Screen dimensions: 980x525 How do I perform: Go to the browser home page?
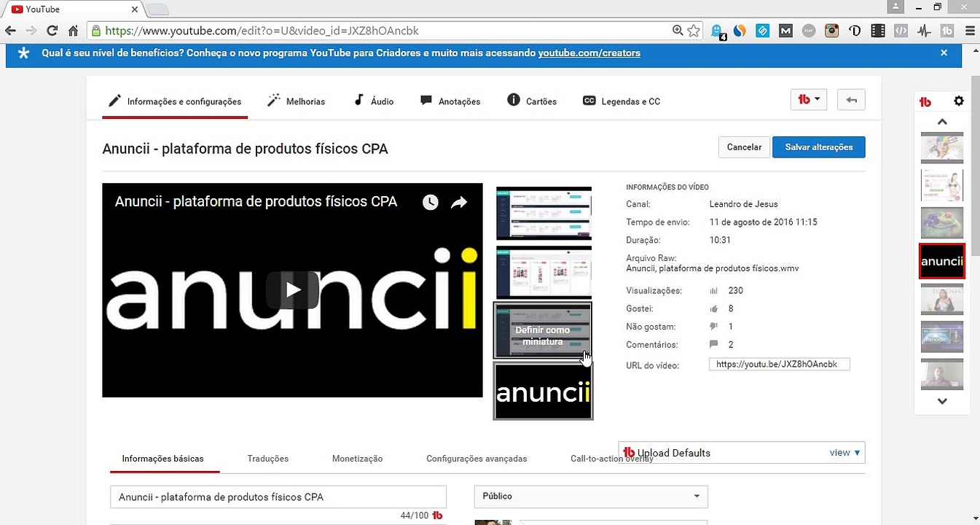[x=73, y=31]
